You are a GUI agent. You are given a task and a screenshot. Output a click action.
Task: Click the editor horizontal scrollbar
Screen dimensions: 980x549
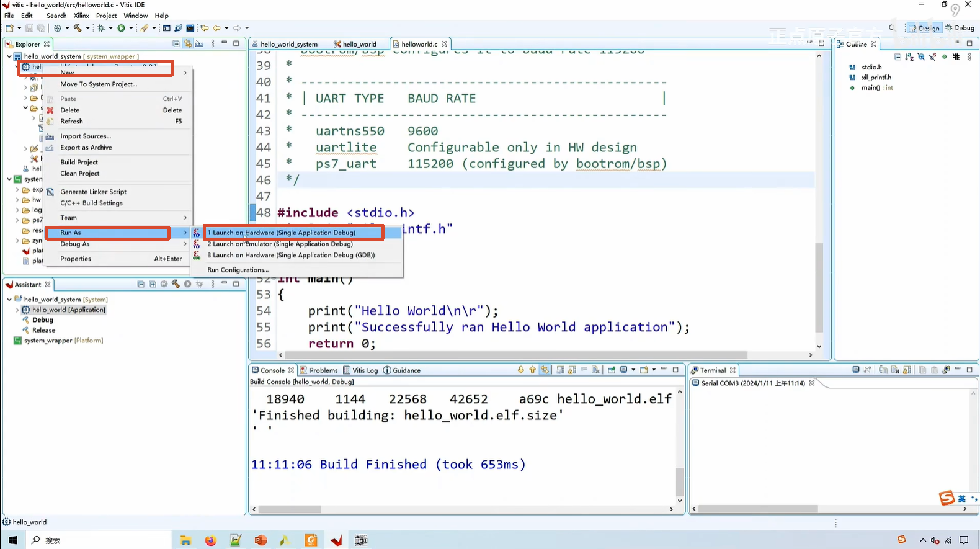[x=516, y=355]
